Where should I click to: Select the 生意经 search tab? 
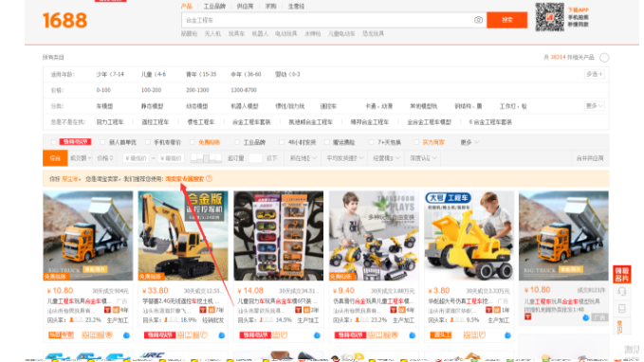tap(296, 6)
